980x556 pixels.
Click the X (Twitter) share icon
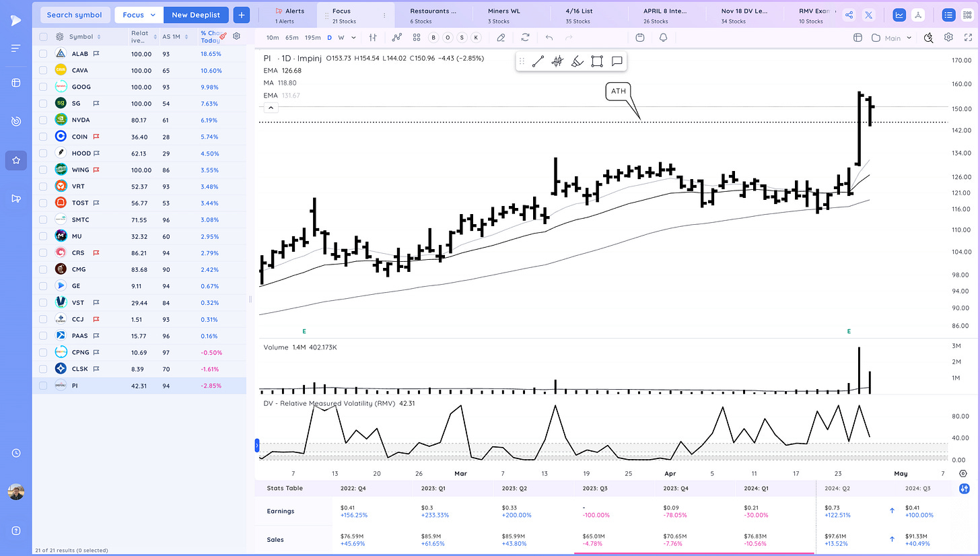click(868, 15)
